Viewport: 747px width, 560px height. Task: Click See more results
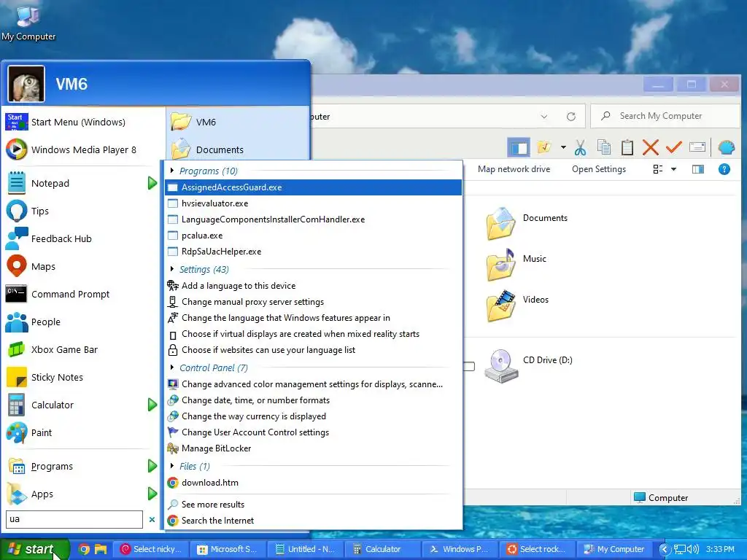tap(313, 505)
